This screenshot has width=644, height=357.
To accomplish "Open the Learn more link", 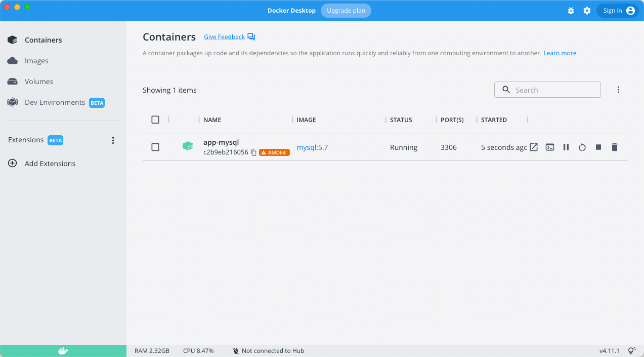I will (560, 53).
